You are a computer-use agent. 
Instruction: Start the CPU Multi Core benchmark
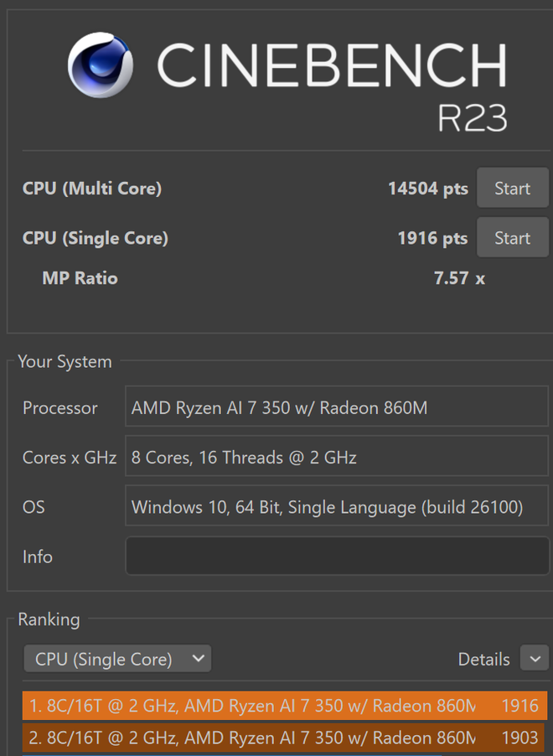pyautogui.click(x=512, y=188)
